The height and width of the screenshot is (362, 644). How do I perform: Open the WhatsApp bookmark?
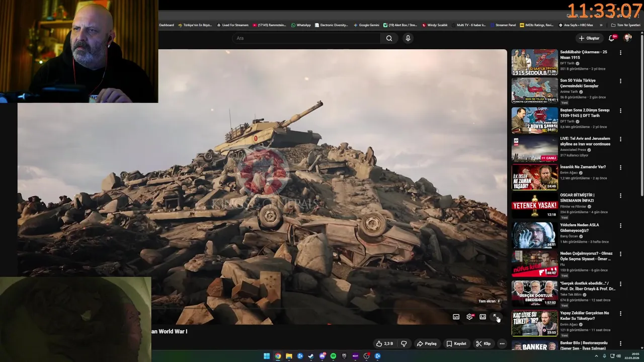pyautogui.click(x=301, y=25)
